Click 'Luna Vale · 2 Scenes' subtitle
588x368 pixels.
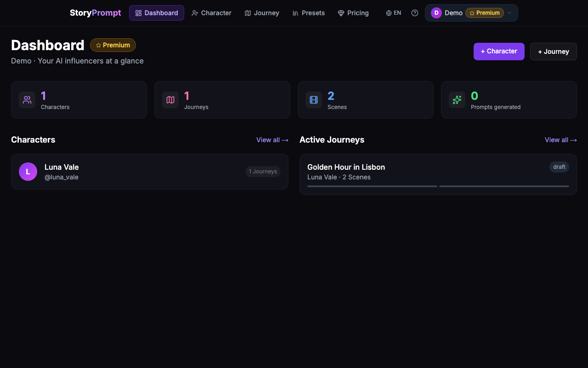pyautogui.click(x=339, y=177)
